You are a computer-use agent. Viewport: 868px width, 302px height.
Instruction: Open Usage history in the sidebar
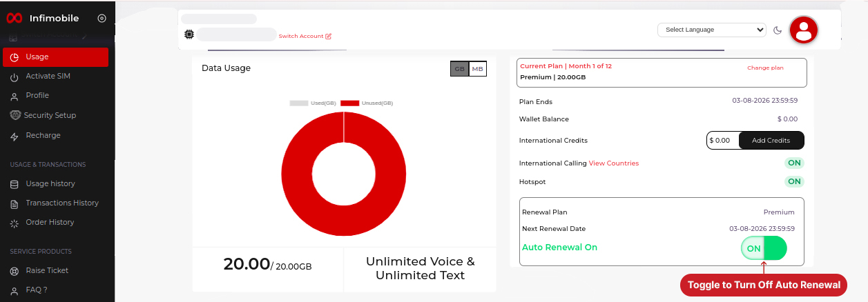(50, 184)
